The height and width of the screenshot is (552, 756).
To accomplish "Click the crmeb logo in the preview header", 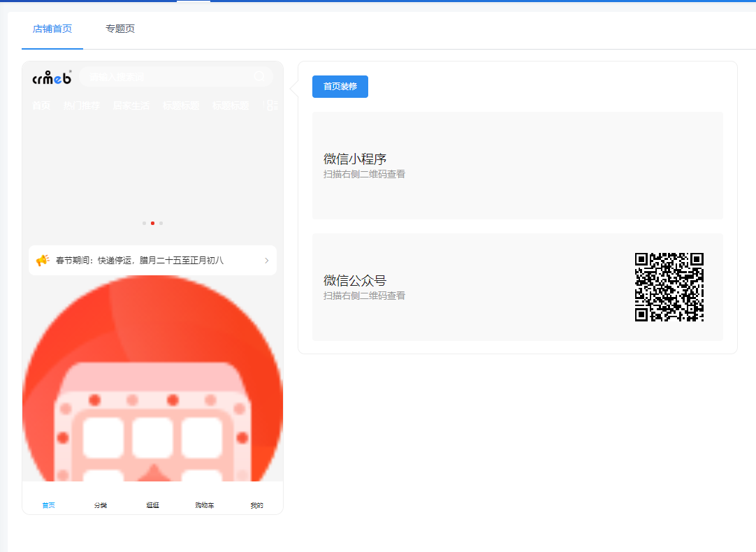I will (50, 77).
